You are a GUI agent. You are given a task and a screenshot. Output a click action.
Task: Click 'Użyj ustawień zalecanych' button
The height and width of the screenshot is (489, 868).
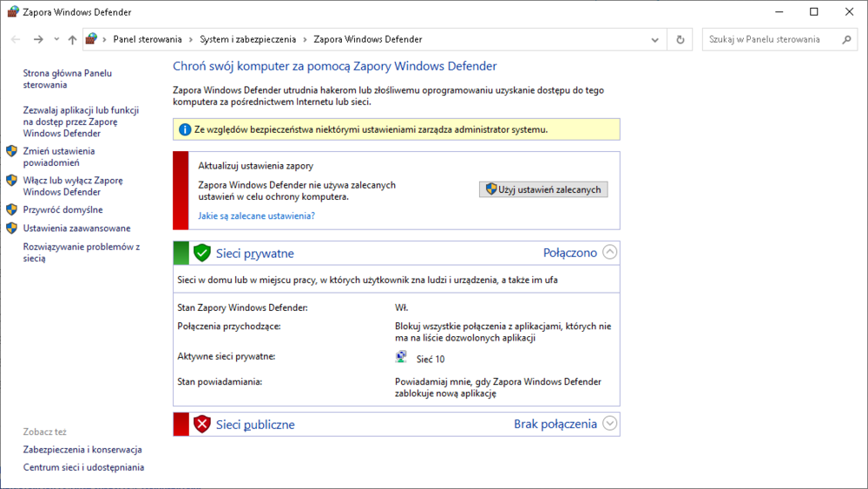[543, 189]
